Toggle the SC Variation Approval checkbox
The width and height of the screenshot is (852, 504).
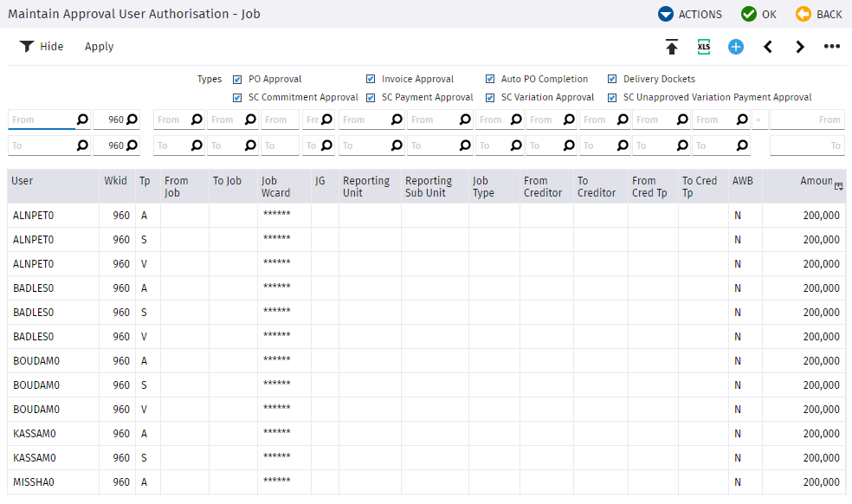[x=490, y=98]
